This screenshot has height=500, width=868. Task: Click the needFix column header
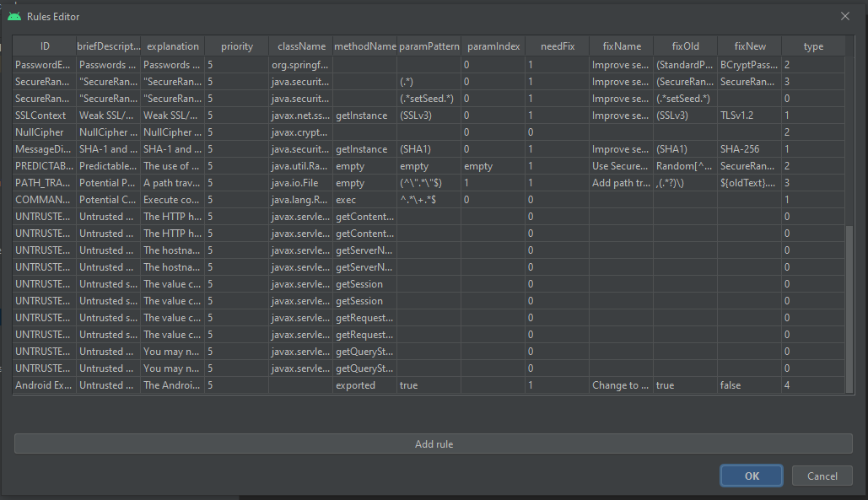tap(558, 46)
